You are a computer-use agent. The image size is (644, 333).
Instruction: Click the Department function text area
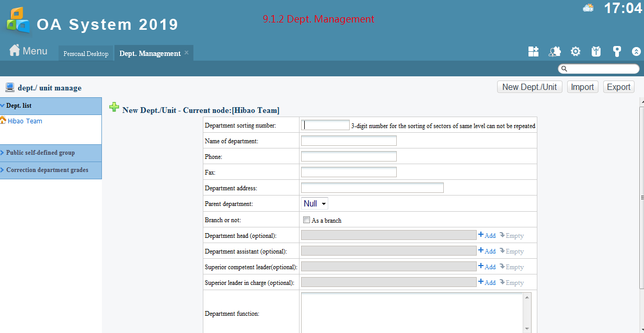pos(412,313)
